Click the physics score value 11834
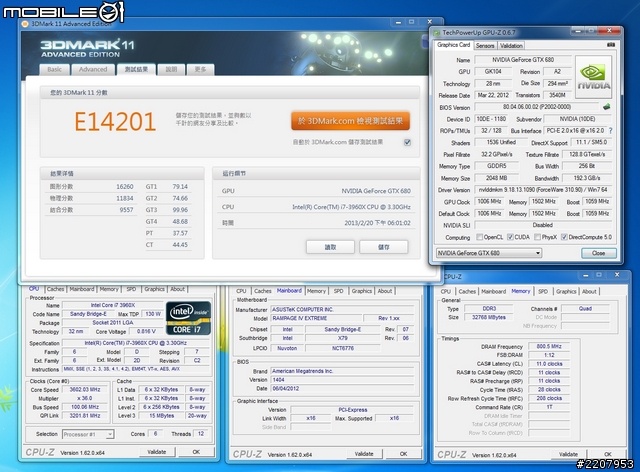 coord(124,198)
